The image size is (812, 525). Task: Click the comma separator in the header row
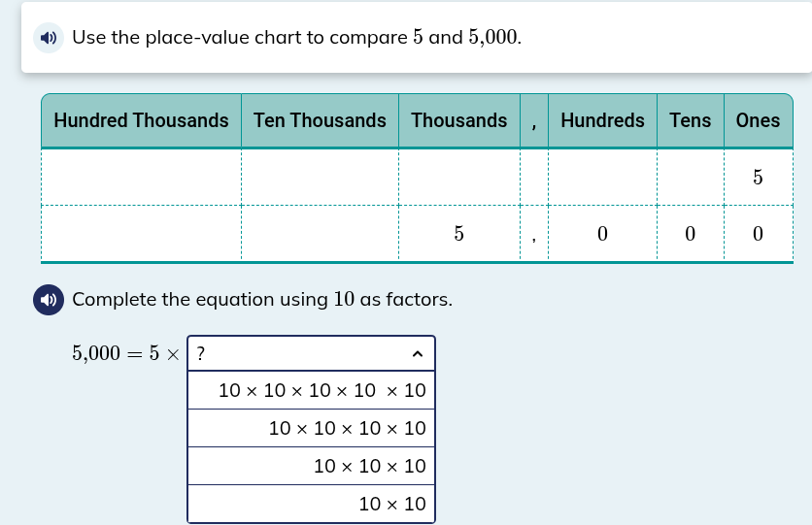coord(534,122)
